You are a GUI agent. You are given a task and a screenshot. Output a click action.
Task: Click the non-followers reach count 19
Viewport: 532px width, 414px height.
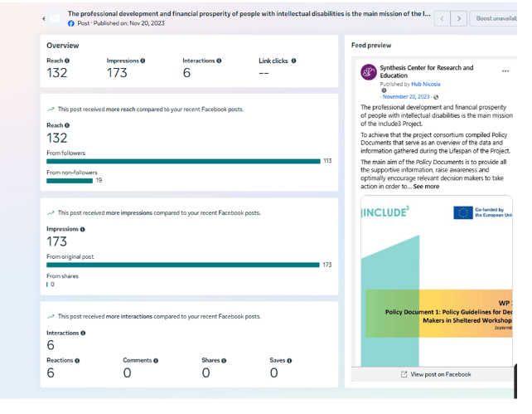pos(99,180)
